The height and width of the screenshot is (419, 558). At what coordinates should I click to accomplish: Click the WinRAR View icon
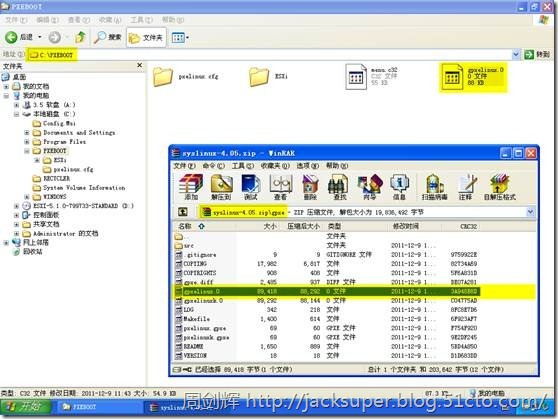point(280,187)
